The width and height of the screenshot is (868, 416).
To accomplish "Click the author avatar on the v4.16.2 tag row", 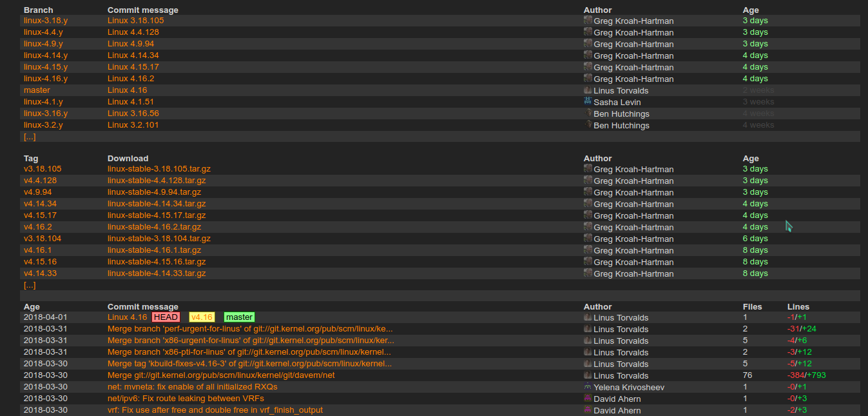I will [x=587, y=226].
